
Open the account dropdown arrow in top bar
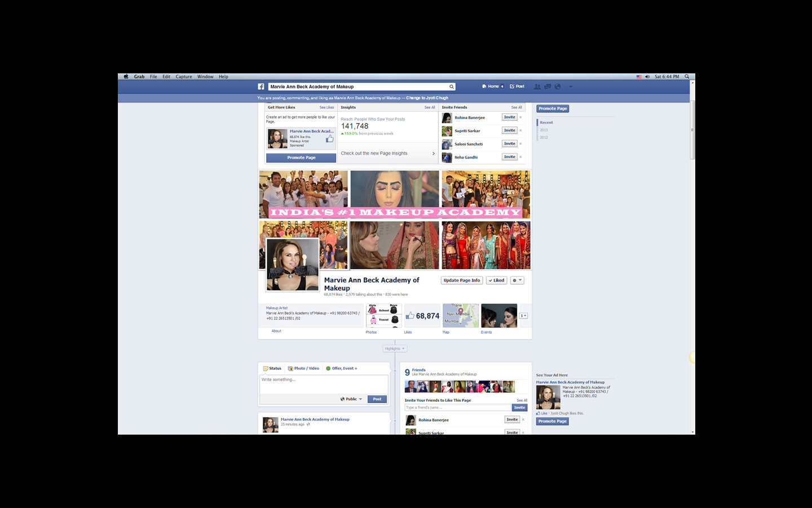tap(571, 86)
